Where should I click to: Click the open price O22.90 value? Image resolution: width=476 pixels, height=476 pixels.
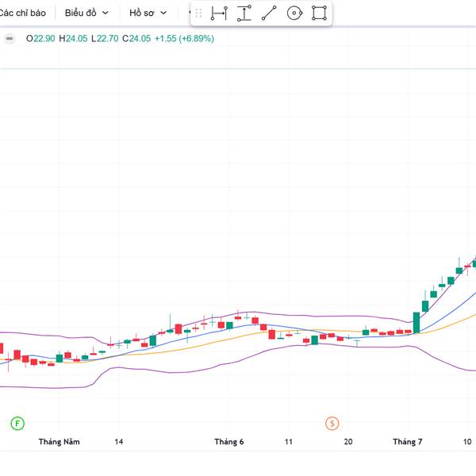click(x=40, y=39)
